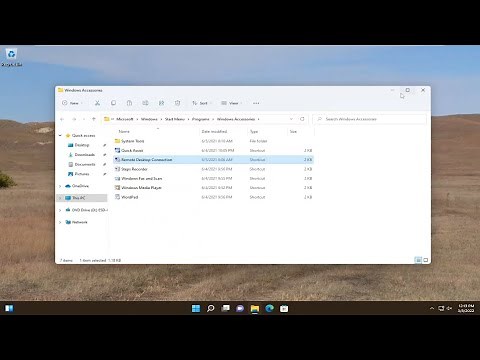Image resolution: width=480 pixels, height=360 pixels.
Task: Switch to the Details view layout
Action: tap(418, 260)
